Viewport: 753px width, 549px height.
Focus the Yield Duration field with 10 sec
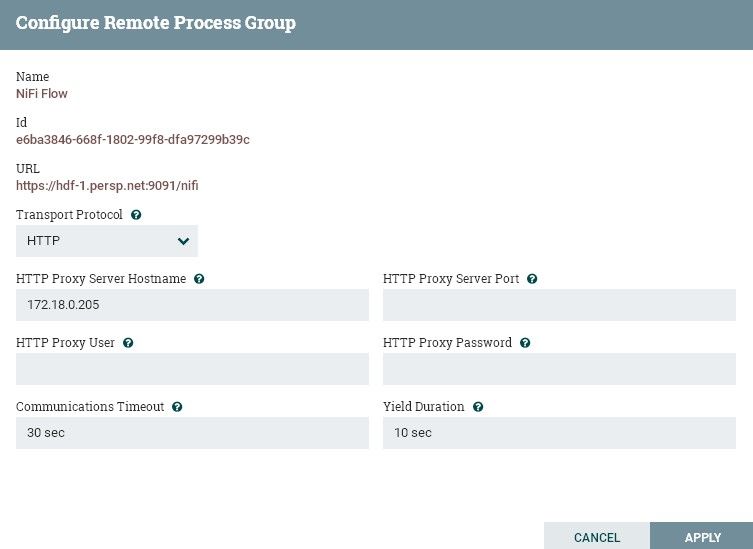[x=559, y=433]
